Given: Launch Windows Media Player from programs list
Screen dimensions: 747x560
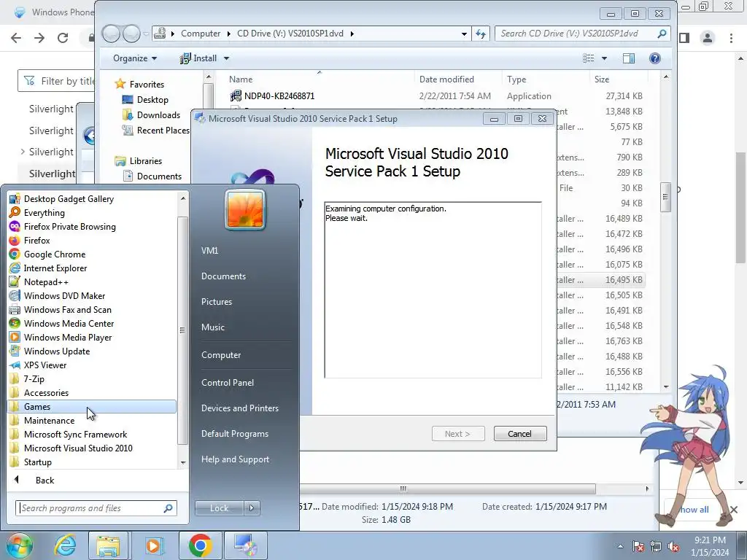Looking at the screenshot, I should click(68, 337).
